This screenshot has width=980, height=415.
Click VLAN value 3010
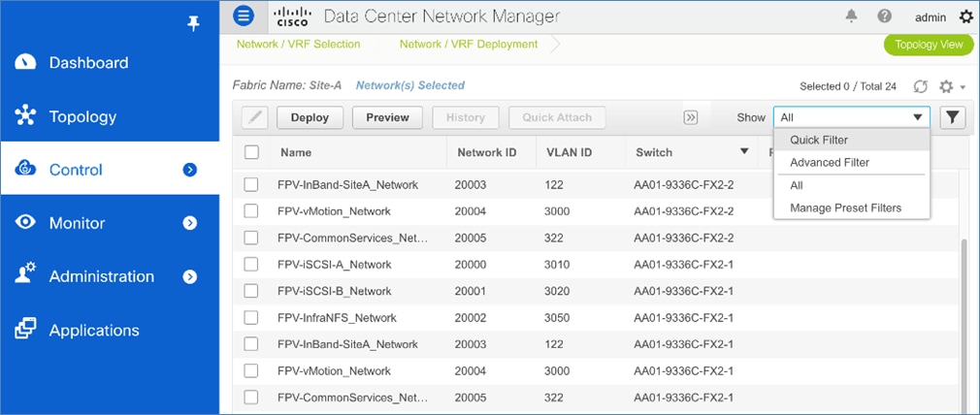point(557,265)
